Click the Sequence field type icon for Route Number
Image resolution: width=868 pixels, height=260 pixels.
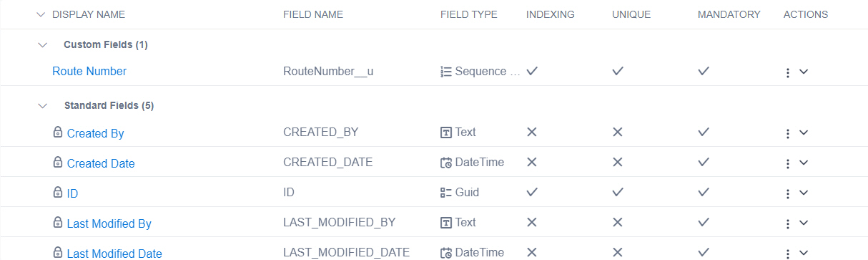coord(446,72)
